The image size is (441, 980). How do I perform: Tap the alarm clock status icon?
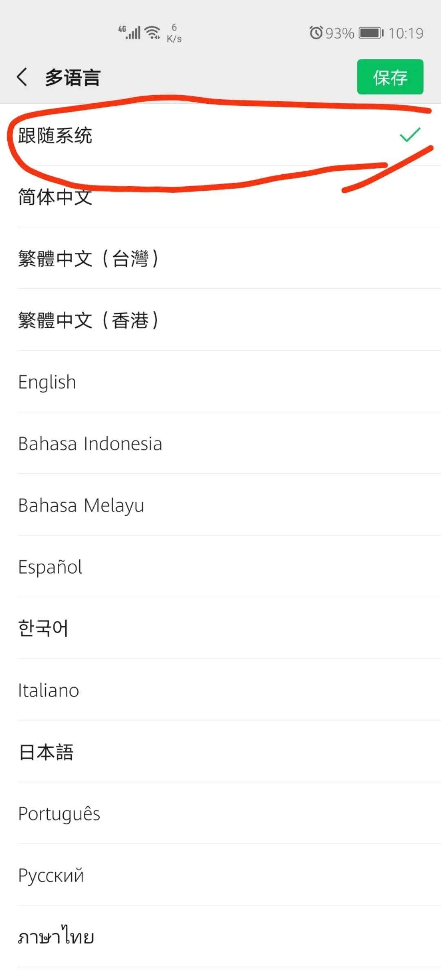[x=316, y=33]
